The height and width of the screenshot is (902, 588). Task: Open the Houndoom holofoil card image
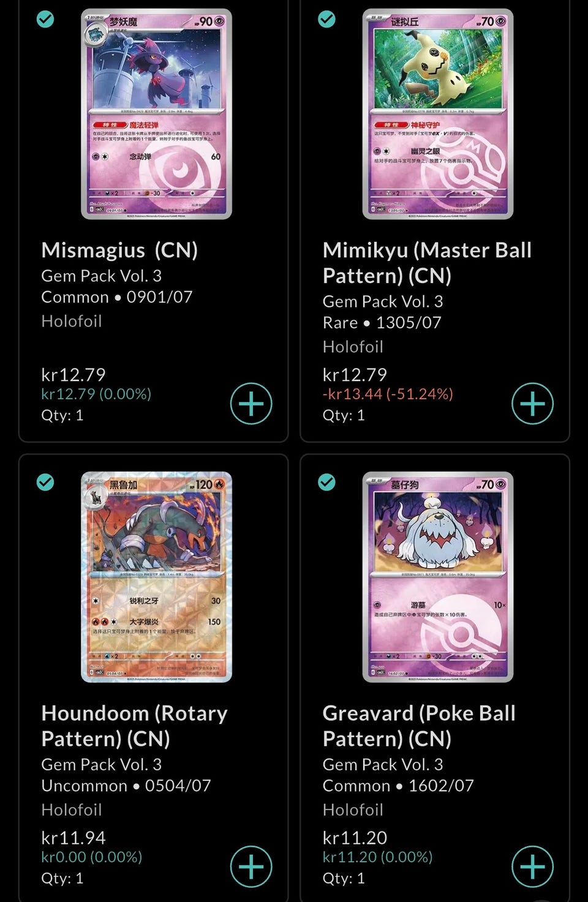click(x=157, y=577)
